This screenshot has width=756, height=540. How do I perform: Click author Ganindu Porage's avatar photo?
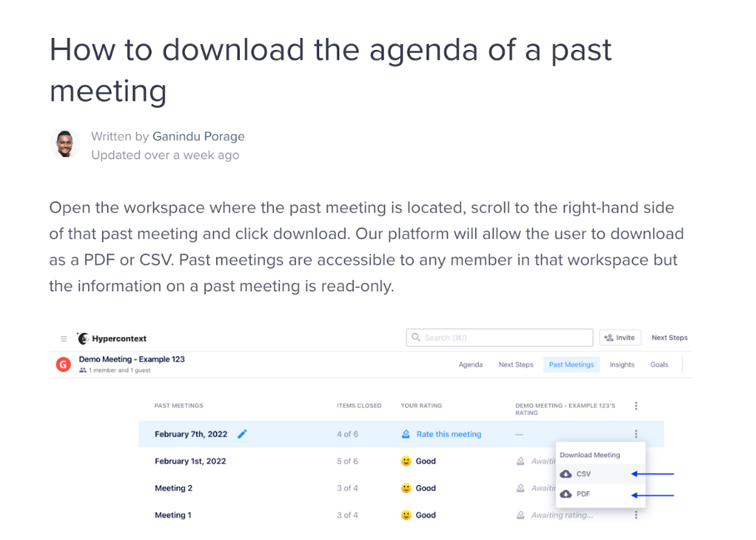pos(65,144)
